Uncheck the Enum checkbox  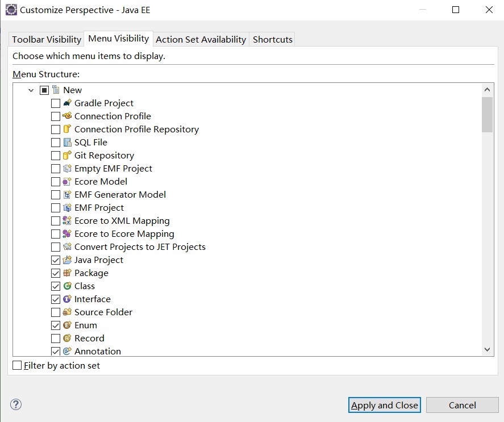56,325
